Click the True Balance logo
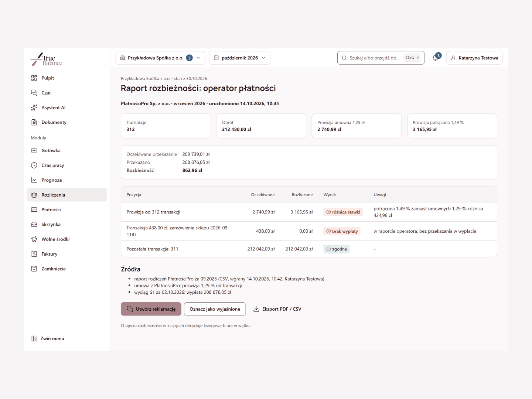Image resolution: width=532 pixels, height=399 pixels. (x=46, y=59)
